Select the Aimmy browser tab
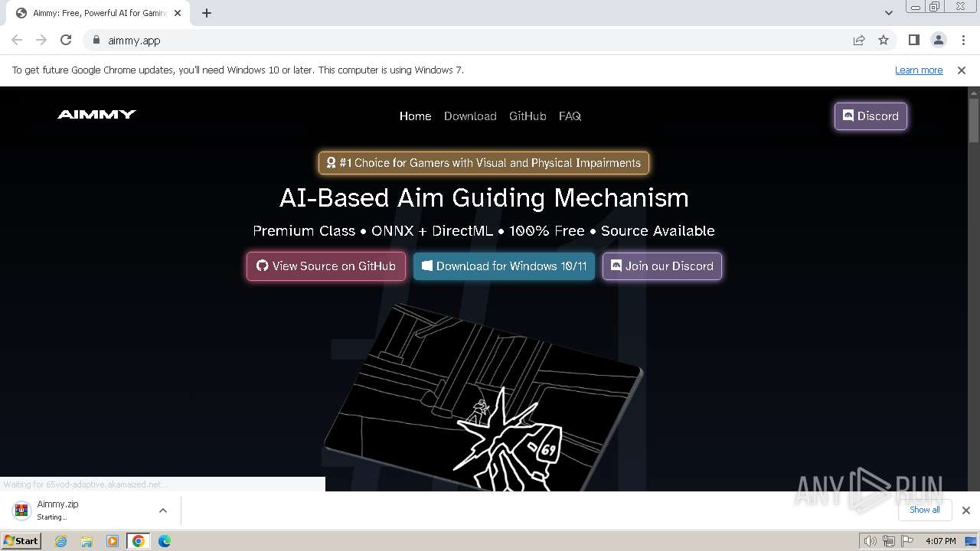980x551 pixels. pyautogui.click(x=98, y=13)
